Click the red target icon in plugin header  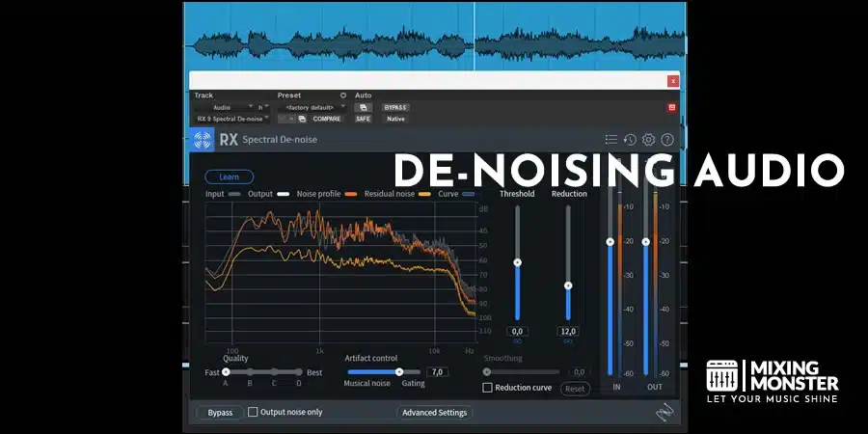[671, 107]
